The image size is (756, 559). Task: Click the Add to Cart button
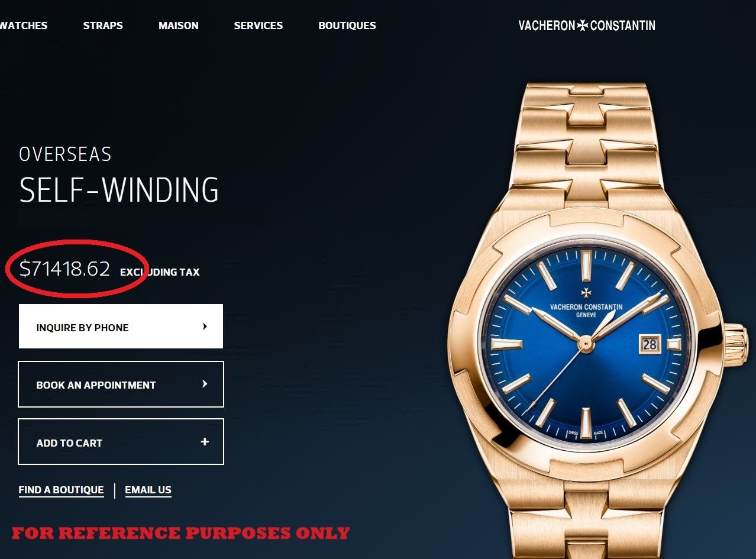coord(121,442)
